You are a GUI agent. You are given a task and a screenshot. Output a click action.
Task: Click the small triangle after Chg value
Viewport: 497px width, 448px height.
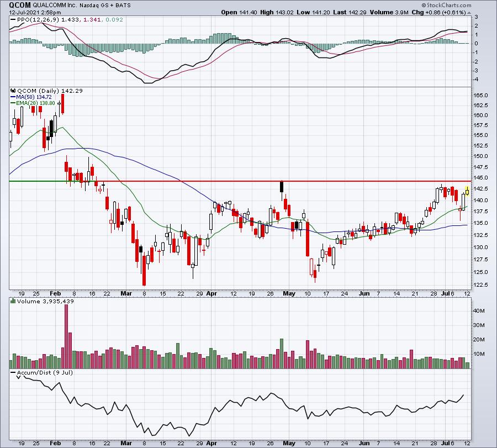pos(469,13)
